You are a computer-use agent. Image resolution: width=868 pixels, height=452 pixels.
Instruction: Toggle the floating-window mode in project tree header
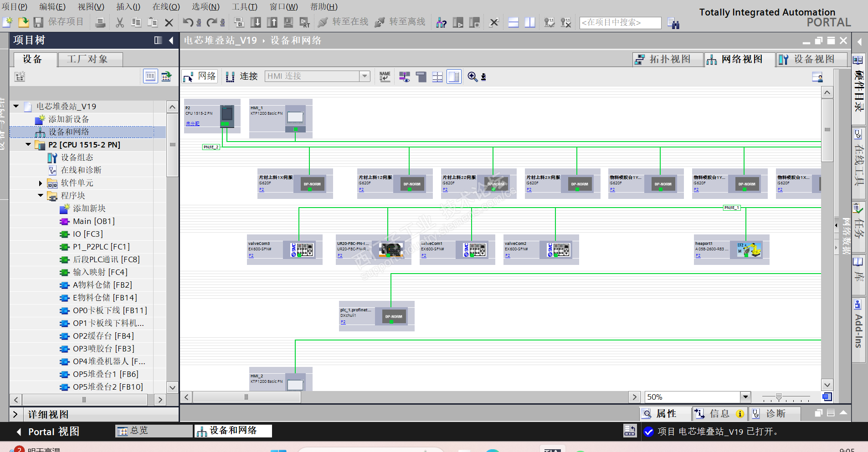158,41
